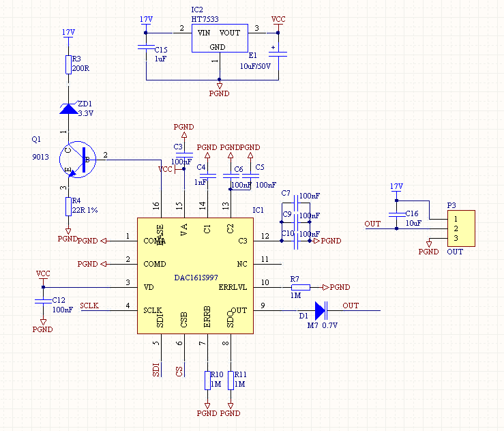Select resistor R4 22R 1%
504x431 pixels.
coord(68,207)
